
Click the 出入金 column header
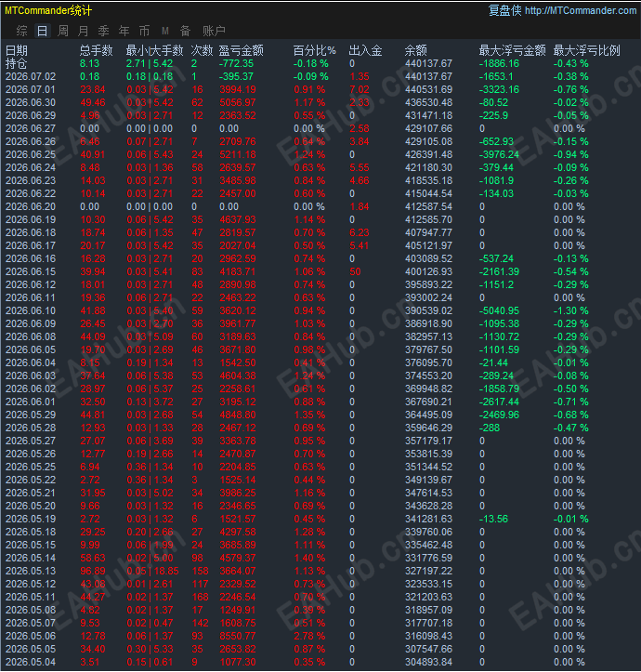click(x=365, y=50)
